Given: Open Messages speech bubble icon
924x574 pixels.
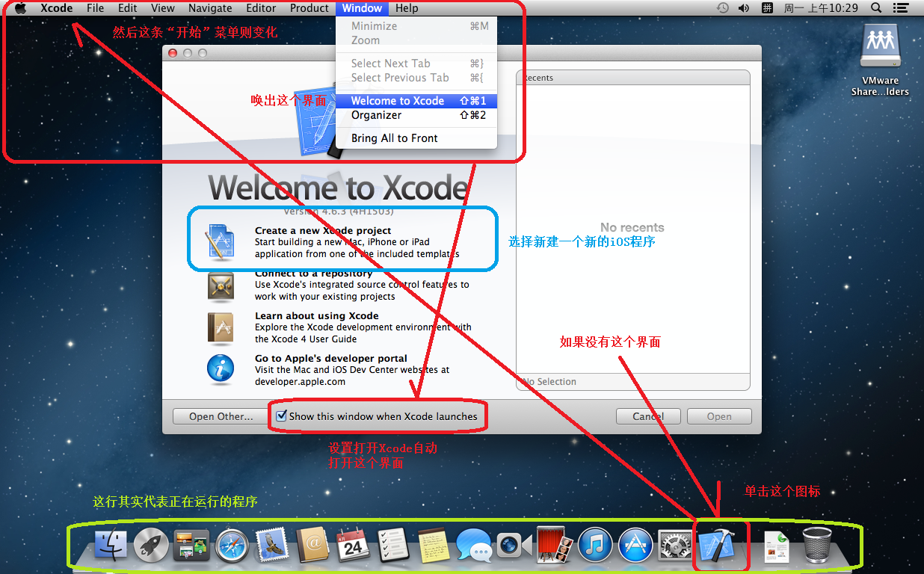Looking at the screenshot, I should tap(474, 546).
